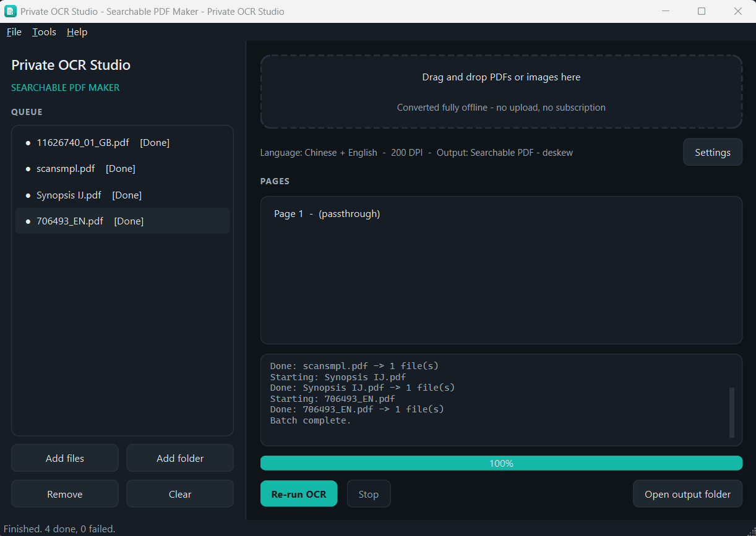
Task: Click the Add files button
Action: point(65,458)
